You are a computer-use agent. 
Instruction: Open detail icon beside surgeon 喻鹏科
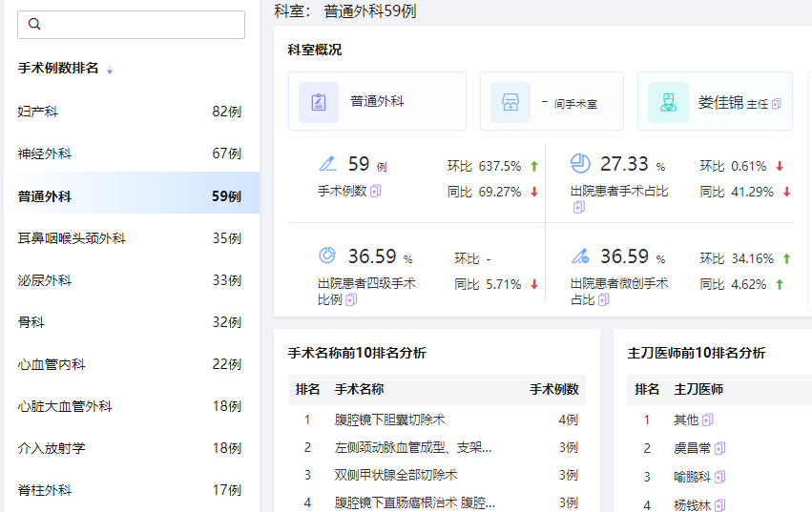719,477
